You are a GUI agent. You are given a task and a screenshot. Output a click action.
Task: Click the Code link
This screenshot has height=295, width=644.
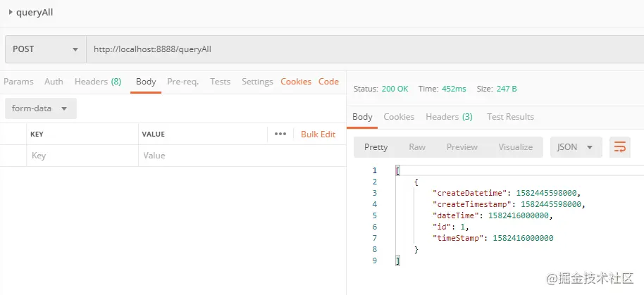328,82
